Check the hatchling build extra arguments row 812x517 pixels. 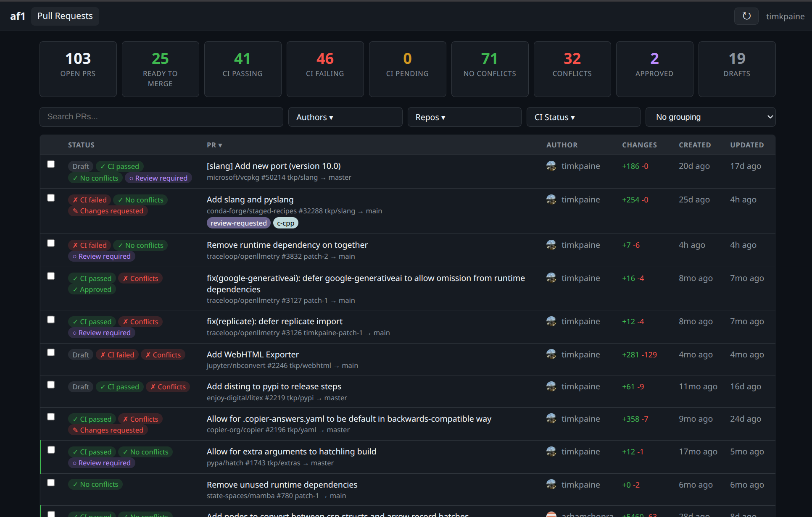(51, 450)
